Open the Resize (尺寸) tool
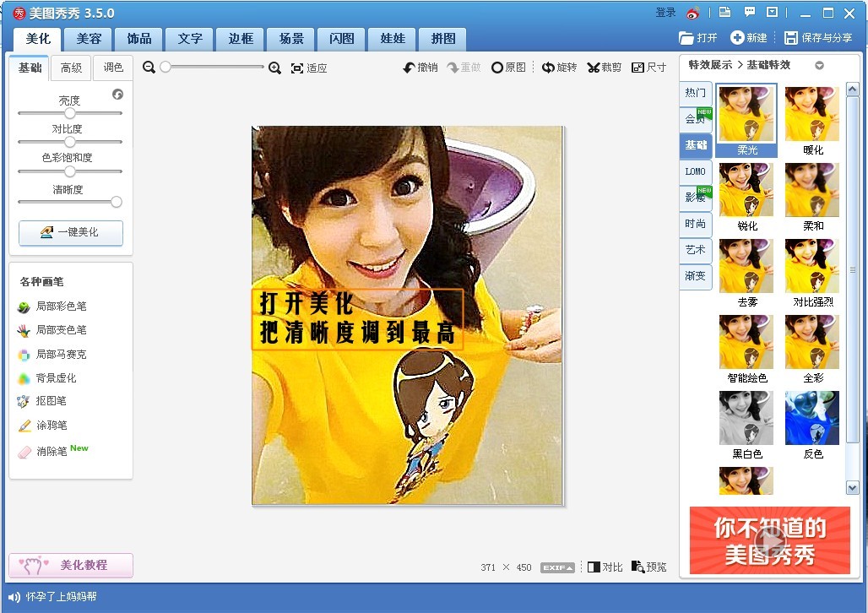This screenshot has width=868, height=613. (x=648, y=68)
